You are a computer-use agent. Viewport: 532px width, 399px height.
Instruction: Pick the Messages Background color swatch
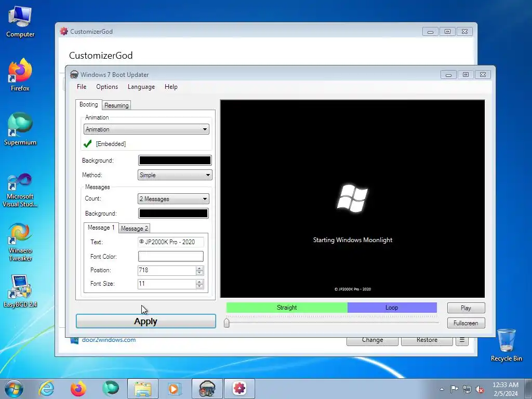point(174,214)
